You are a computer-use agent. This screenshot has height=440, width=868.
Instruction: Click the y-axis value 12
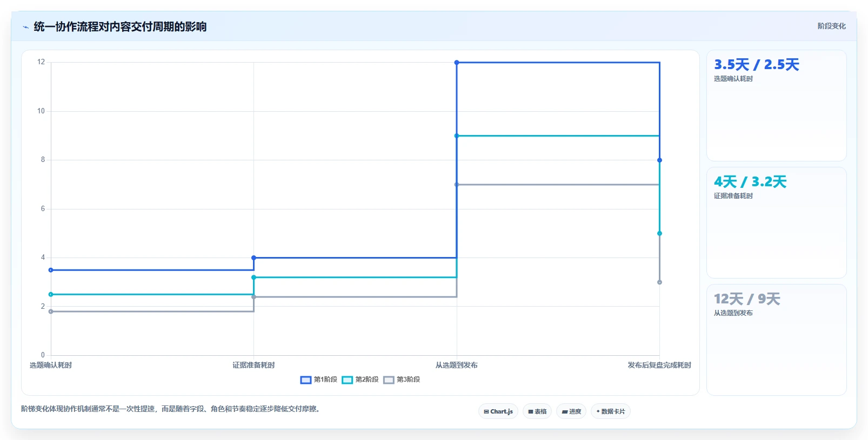click(41, 62)
